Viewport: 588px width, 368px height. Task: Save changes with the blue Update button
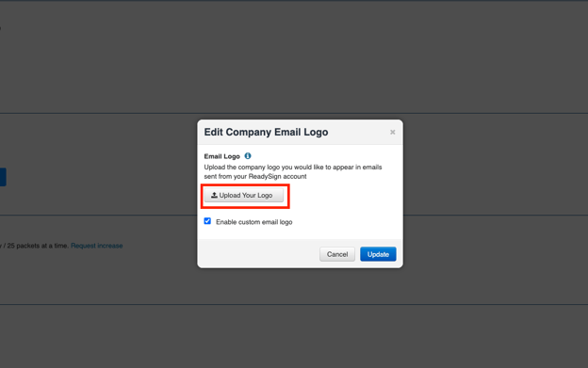pos(378,254)
